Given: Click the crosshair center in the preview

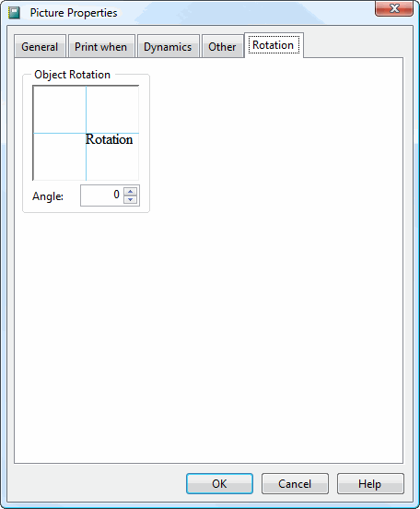Looking at the screenshot, I should [x=86, y=133].
